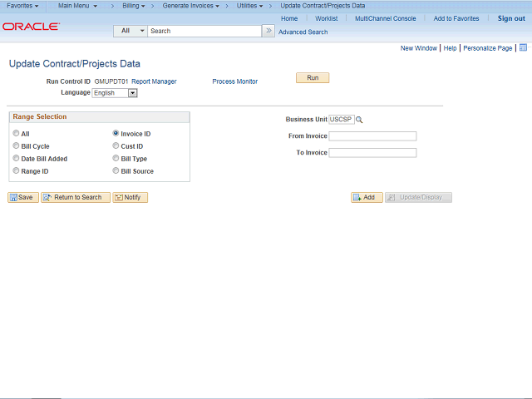Click the Oracle logo
Viewport: 532px width, 399px height.
coord(32,27)
